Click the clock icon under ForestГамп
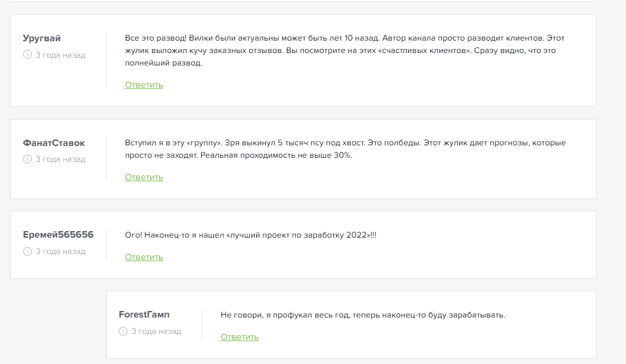626x364 pixels. click(x=123, y=331)
